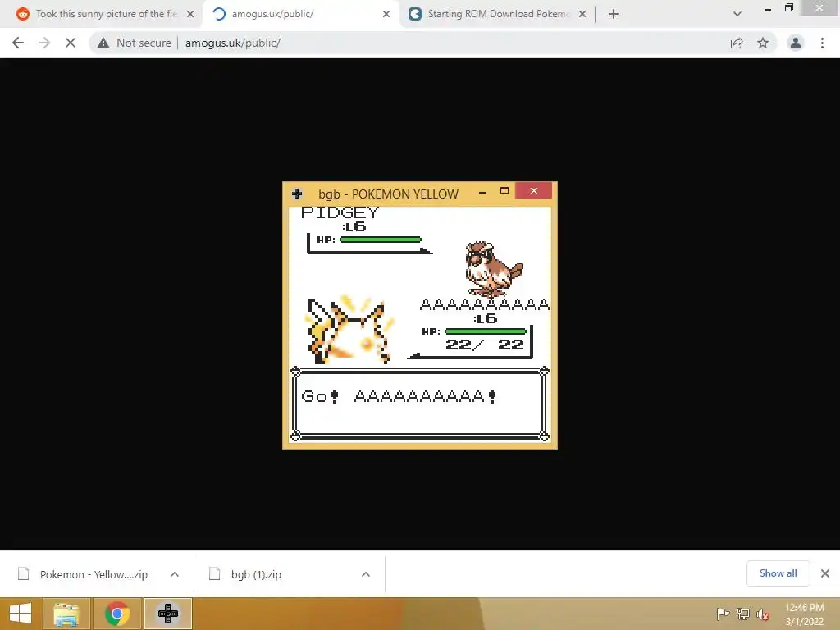This screenshot has height=630, width=840.
Task: Open the tab search dropdown chevron
Action: [737, 14]
